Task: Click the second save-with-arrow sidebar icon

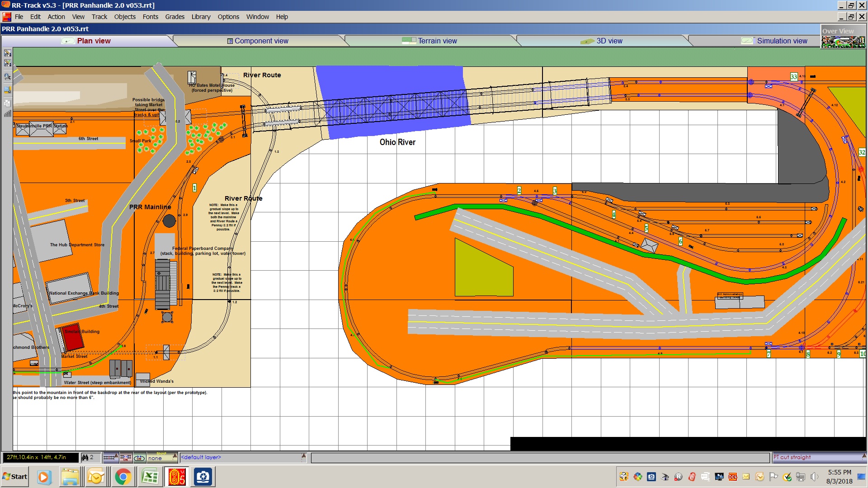Action: 7,64
